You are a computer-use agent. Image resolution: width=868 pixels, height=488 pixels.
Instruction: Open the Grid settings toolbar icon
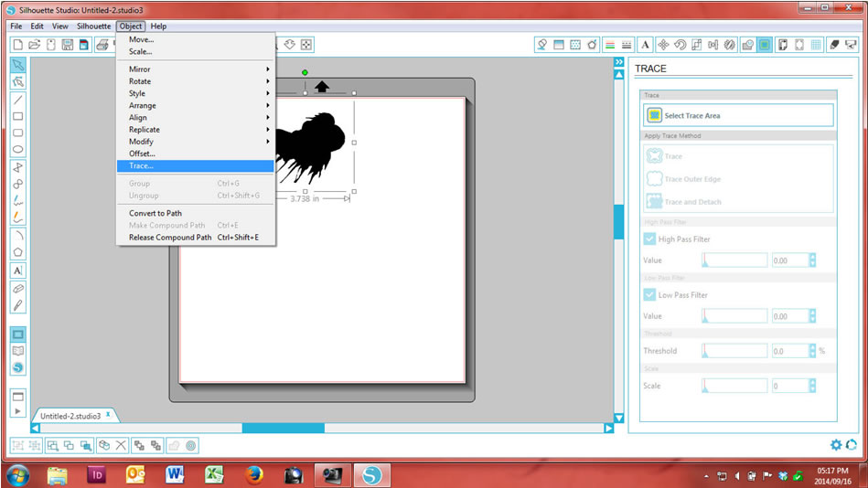click(x=816, y=45)
